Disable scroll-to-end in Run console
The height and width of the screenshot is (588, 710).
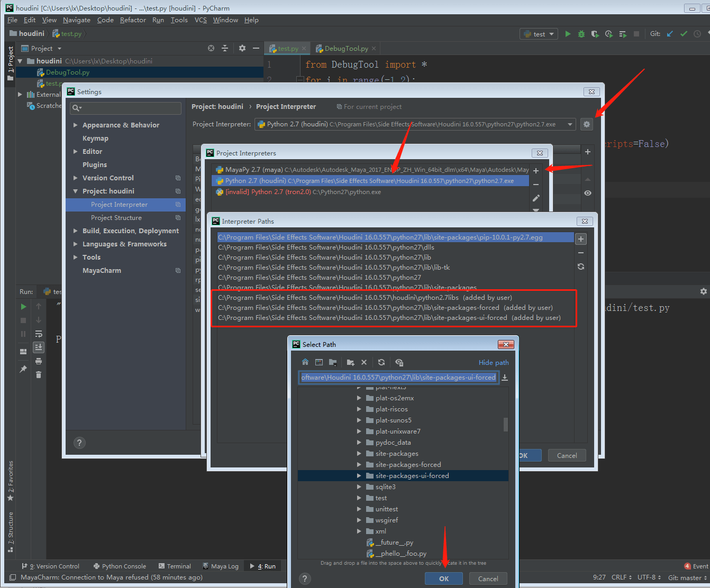(x=38, y=347)
